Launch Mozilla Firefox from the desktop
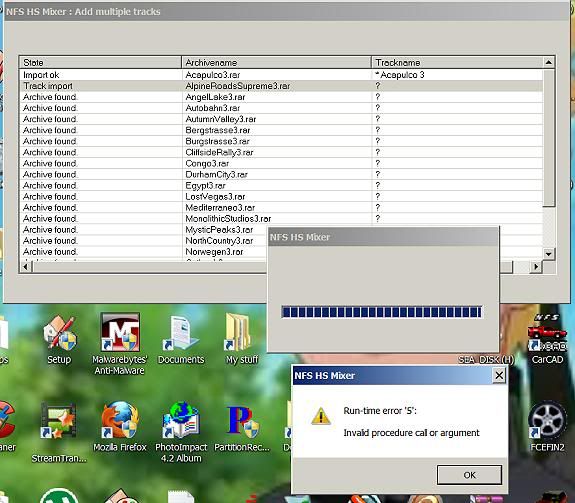The height and width of the screenshot is (503, 575). [120, 427]
